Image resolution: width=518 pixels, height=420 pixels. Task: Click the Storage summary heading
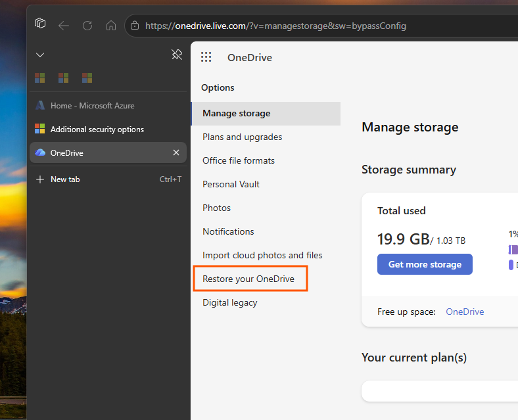(x=409, y=170)
